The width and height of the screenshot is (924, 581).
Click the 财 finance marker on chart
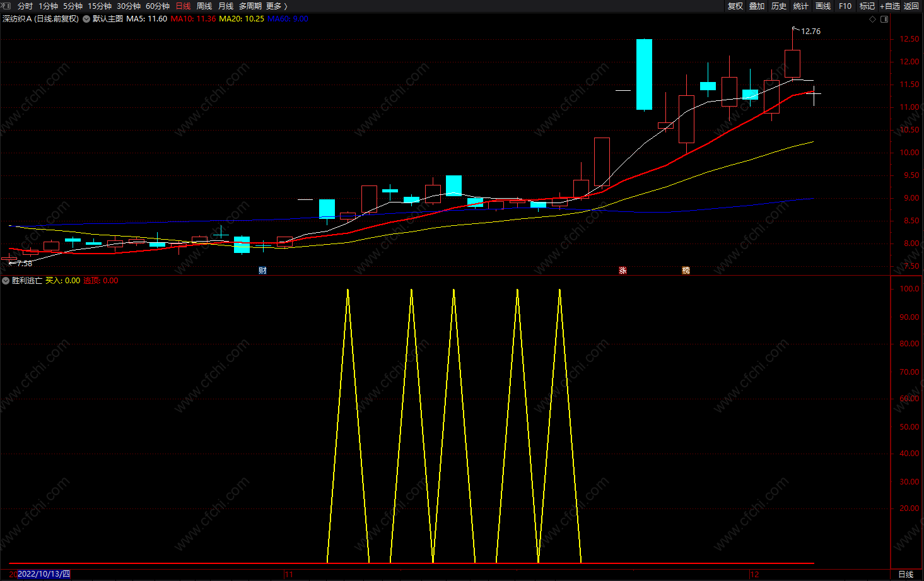click(262, 270)
